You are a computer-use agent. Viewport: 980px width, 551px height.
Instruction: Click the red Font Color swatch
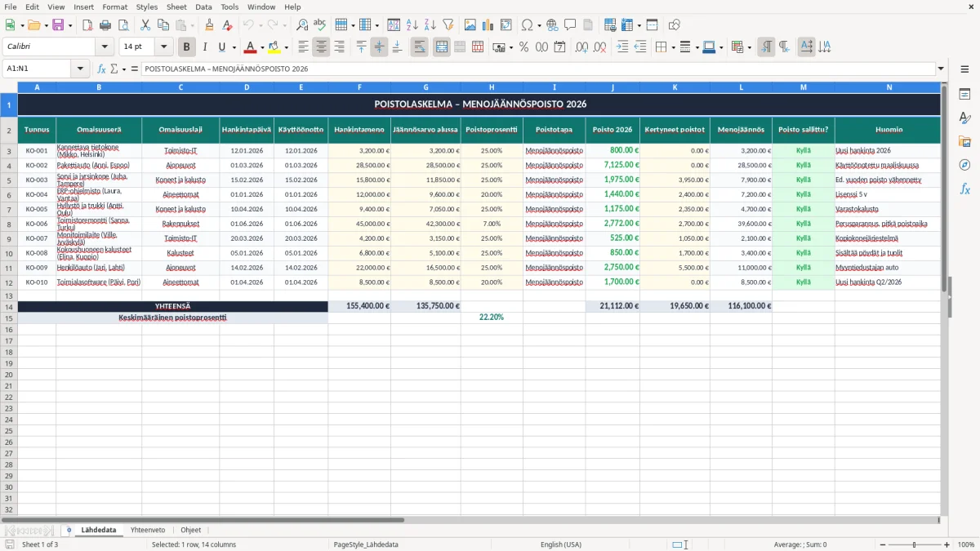[251, 47]
